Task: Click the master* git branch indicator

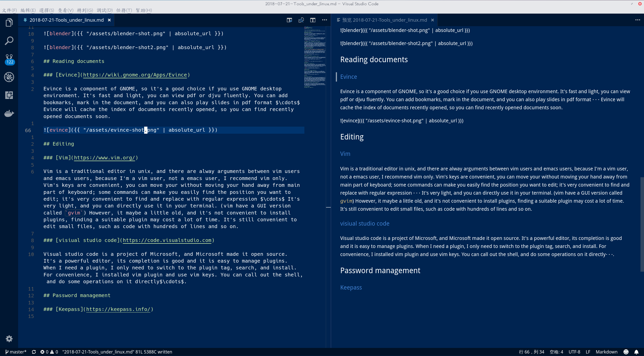Action: point(16,352)
